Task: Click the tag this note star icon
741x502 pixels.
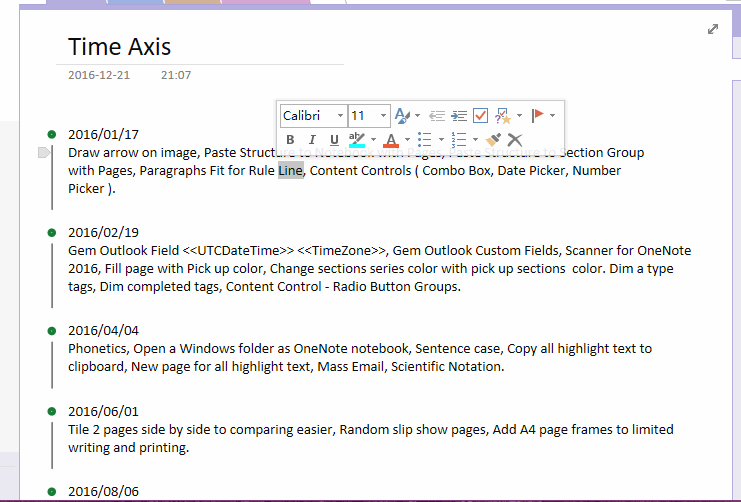Action: [503, 116]
